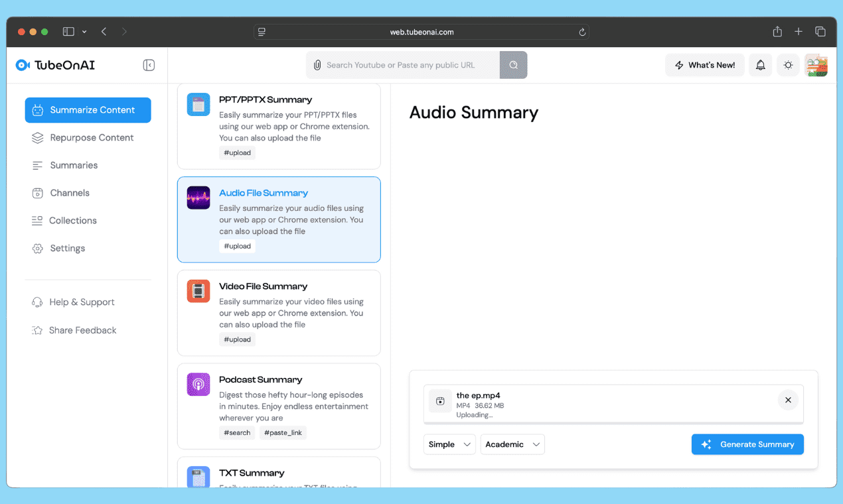Expand the Simple dropdown
This screenshot has height=504, width=843.
pos(449,444)
